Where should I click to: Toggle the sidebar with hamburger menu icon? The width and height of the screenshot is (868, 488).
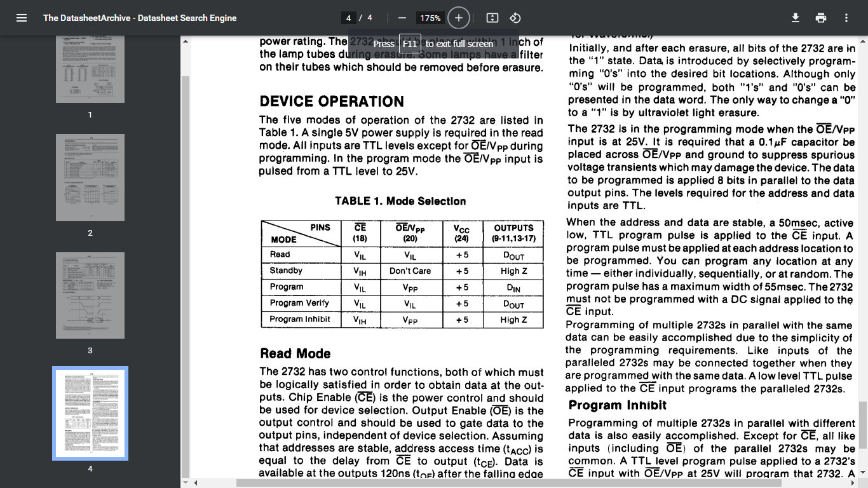click(x=22, y=18)
